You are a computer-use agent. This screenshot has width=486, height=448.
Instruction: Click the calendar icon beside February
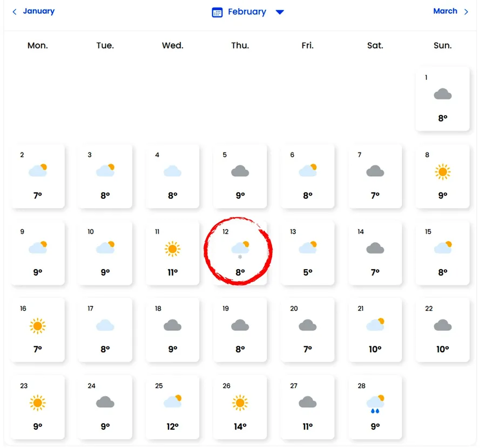[x=217, y=12]
